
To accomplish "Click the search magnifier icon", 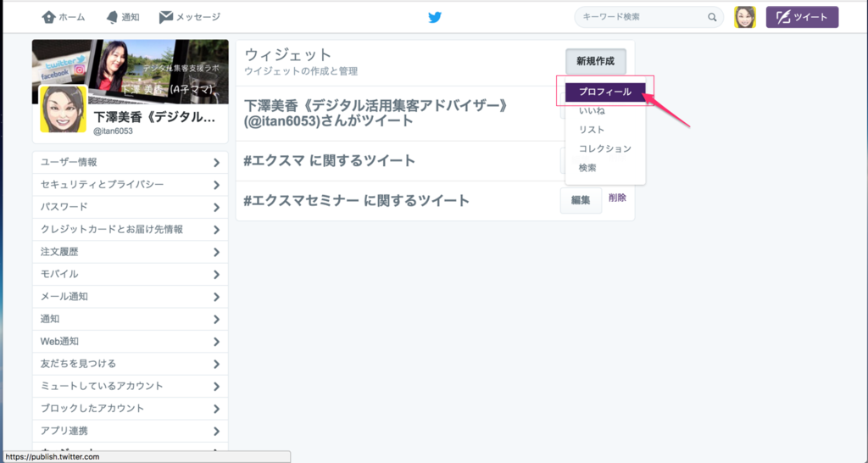I will [x=712, y=17].
